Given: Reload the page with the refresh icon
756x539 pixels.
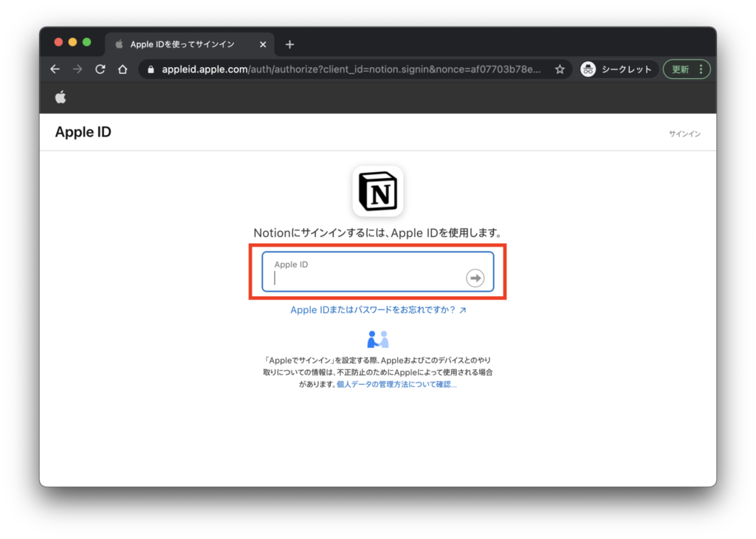Looking at the screenshot, I should point(100,69).
